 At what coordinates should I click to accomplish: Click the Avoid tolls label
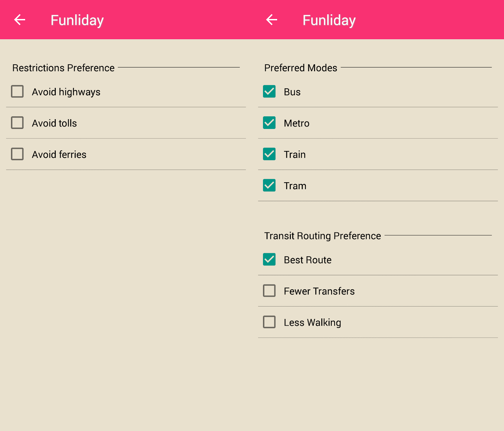pos(54,123)
